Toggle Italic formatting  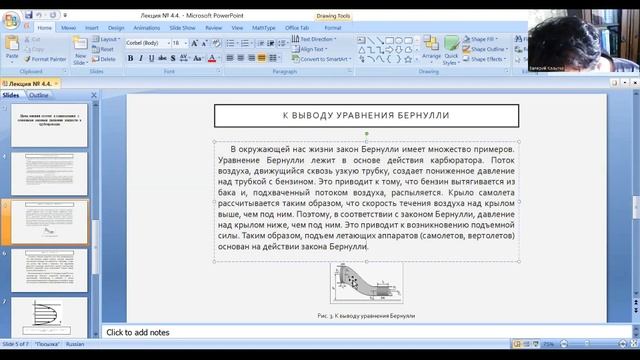(141, 58)
